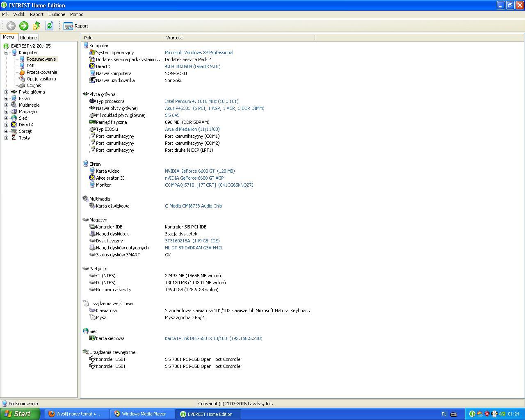Select the Napęd dysków optycznych icon

[x=92, y=248]
